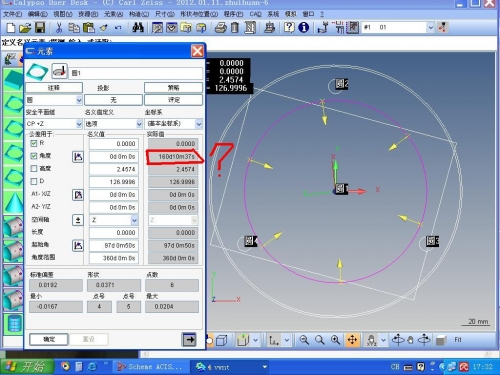The image size is (500, 375).
Task: Open the CAD menu
Action: [255, 14]
